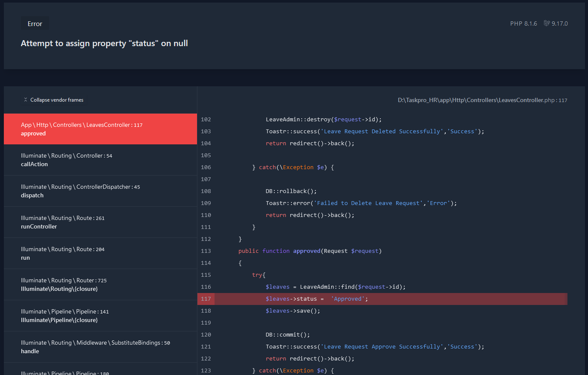Screen dimensions: 588x375
Task: Open the Route:204 run frame
Action: click(100, 253)
